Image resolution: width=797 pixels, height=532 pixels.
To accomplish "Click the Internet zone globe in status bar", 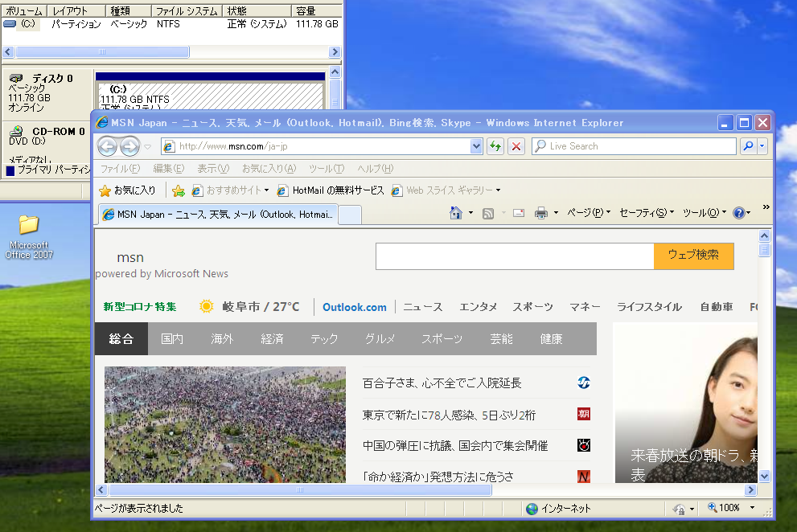I will tap(532, 509).
